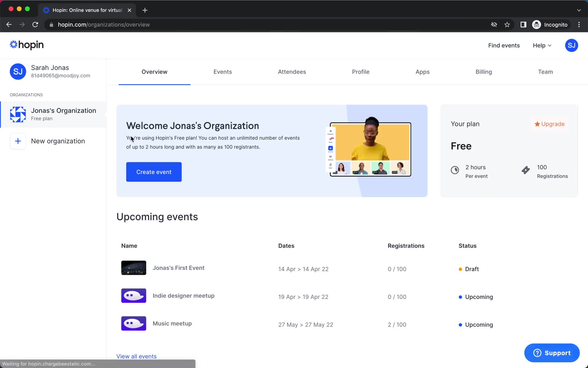The height and width of the screenshot is (368, 588).
Task: Open Music meetup thumbnail
Action: (x=134, y=323)
